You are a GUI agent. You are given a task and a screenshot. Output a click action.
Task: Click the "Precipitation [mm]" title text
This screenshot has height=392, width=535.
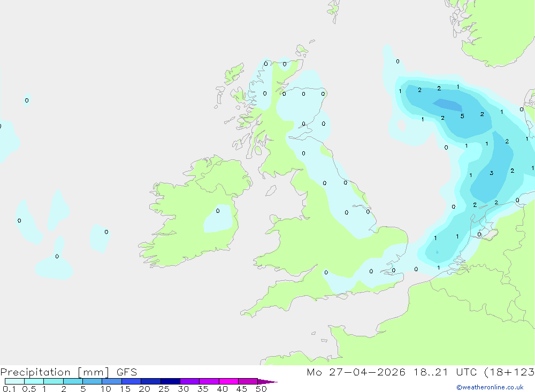click(55, 372)
